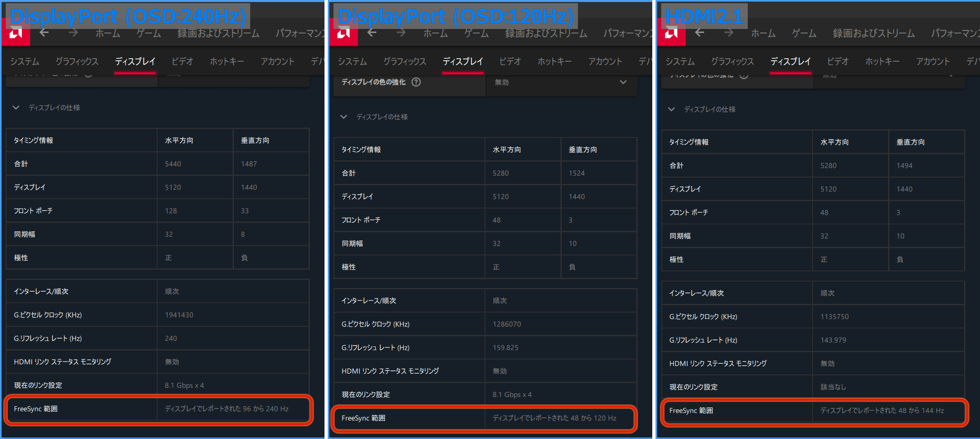Open 録画およびストリーム in the DisplayPort 120Hz window

(546, 33)
